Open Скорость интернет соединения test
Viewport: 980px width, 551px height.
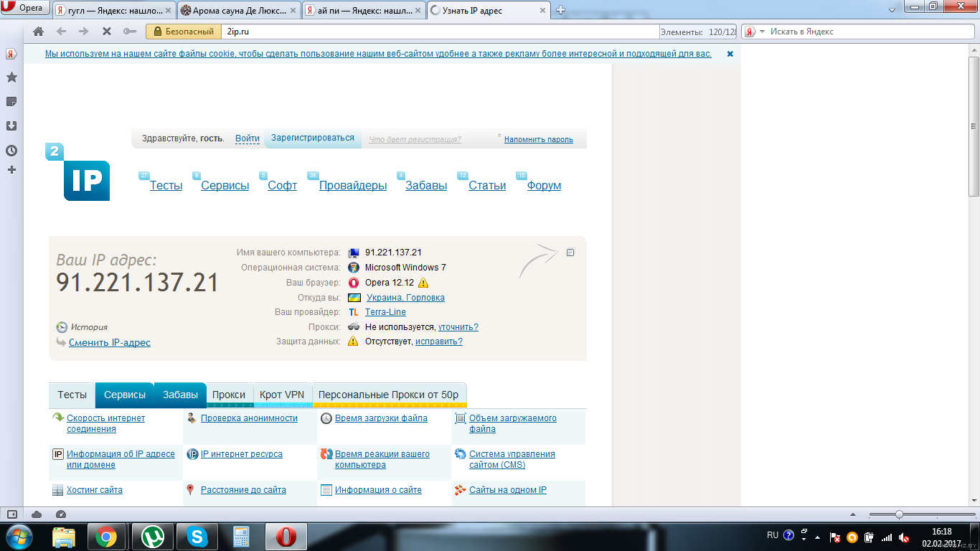105,423
